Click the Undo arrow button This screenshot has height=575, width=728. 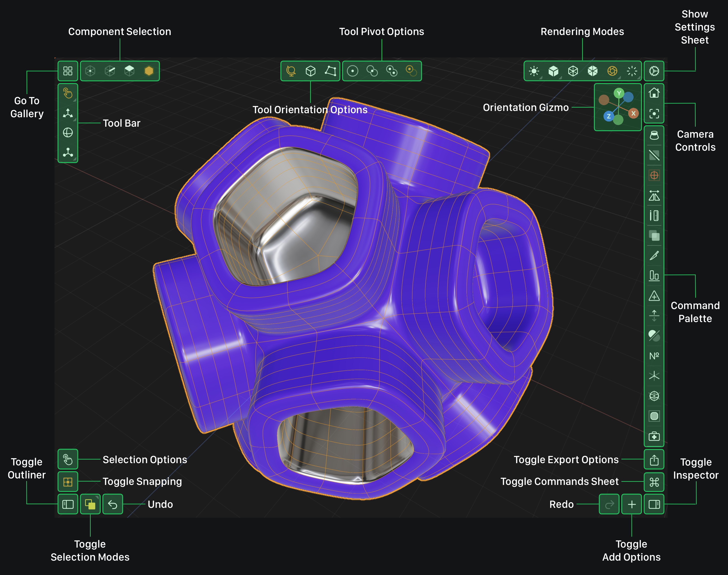pyautogui.click(x=113, y=504)
